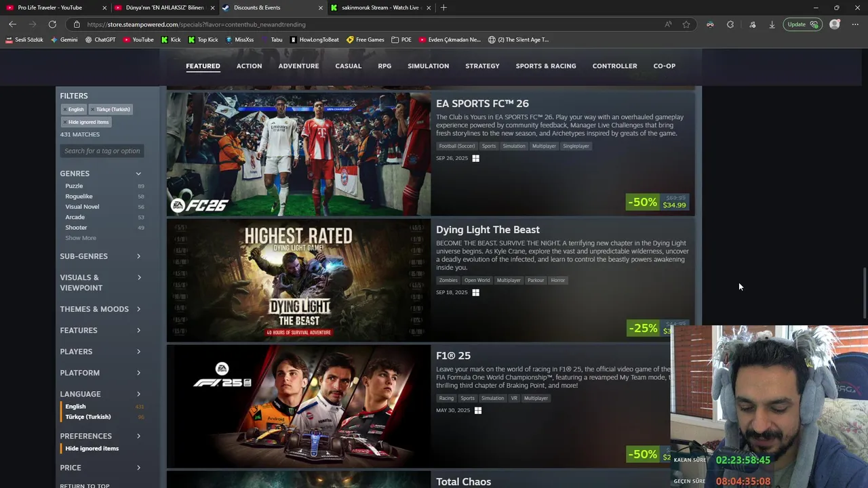Bookmark page with the star icon
Image resolution: width=868 pixels, height=488 pixels.
tap(686, 24)
